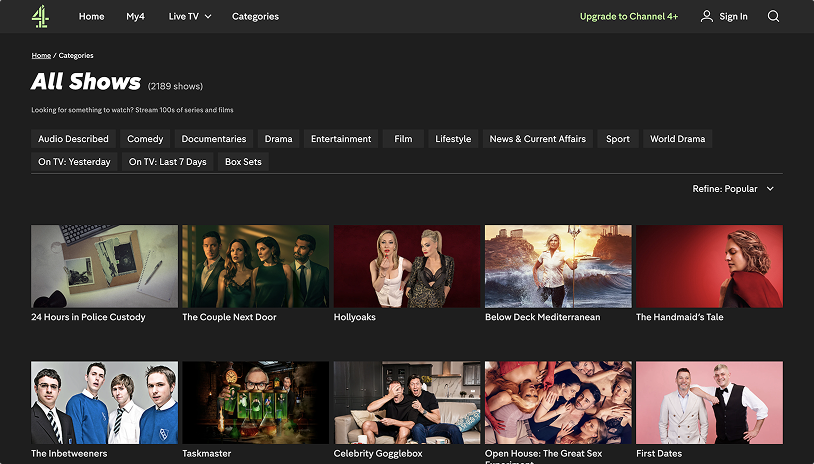The image size is (814, 464).
Task: Open the Hollyoaks show thumbnail
Action: pos(407,266)
